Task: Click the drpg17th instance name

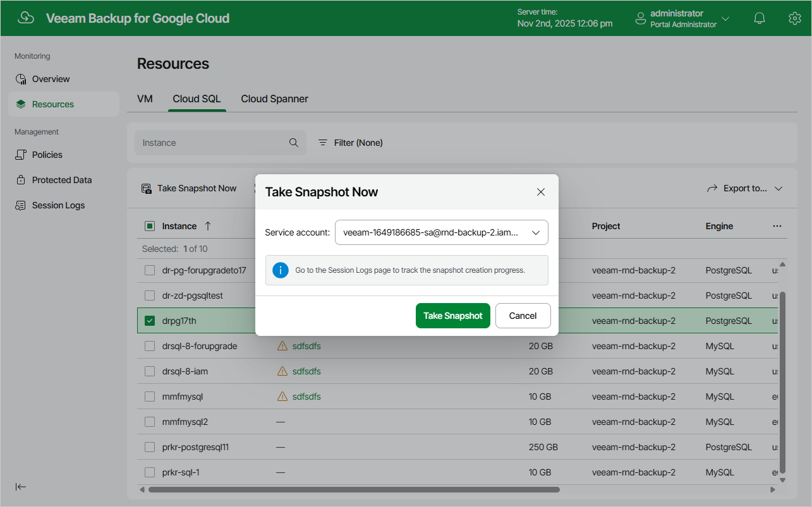Action: [x=179, y=321]
